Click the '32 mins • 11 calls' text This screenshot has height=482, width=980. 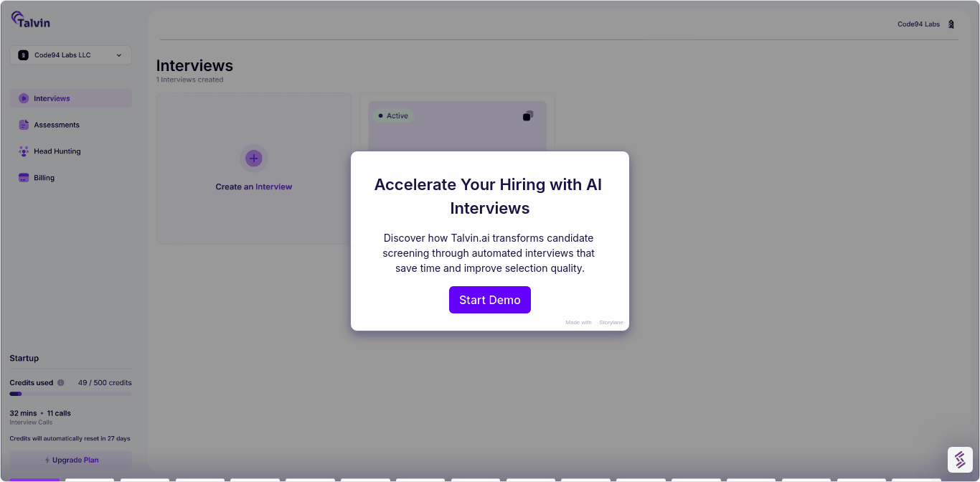tap(40, 413)
